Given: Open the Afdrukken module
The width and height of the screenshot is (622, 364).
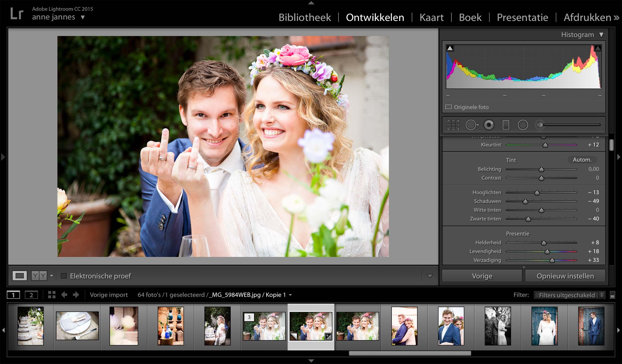Looking at the screenshot, I should coord(587,17).
